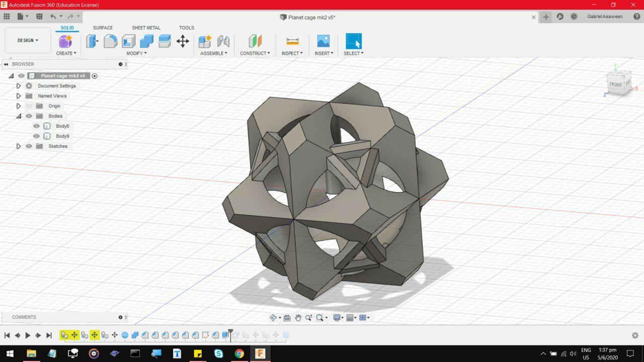Add a new design tab plus
The width and height of the screenshot is (644, 362).
(x=546, y=17)
